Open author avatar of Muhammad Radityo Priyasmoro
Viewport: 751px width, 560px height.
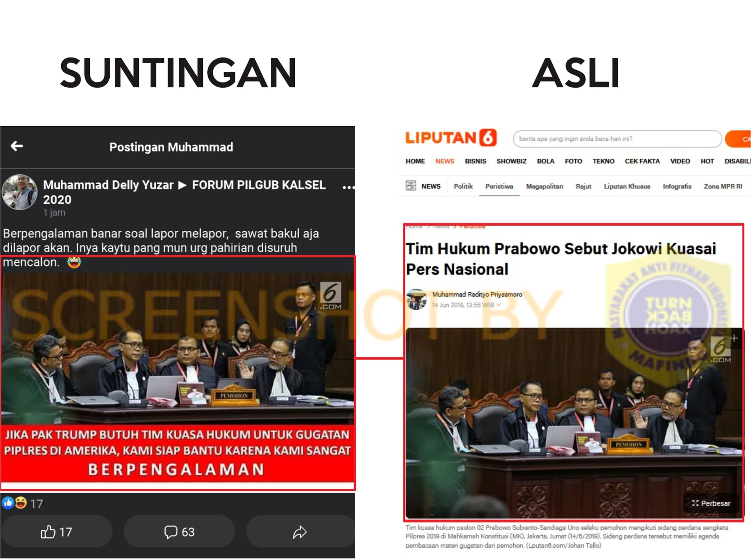[x=416, y=299]
